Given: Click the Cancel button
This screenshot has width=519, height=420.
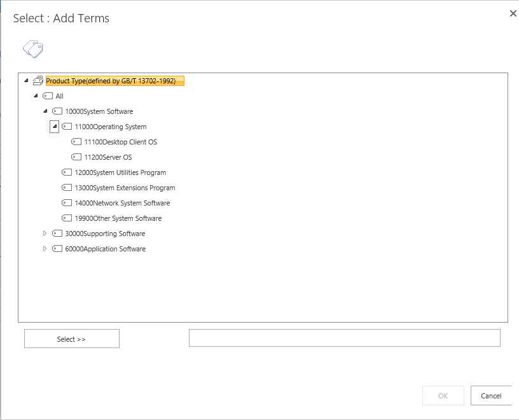Looking at the screenshot, I should tap(491, 396).
